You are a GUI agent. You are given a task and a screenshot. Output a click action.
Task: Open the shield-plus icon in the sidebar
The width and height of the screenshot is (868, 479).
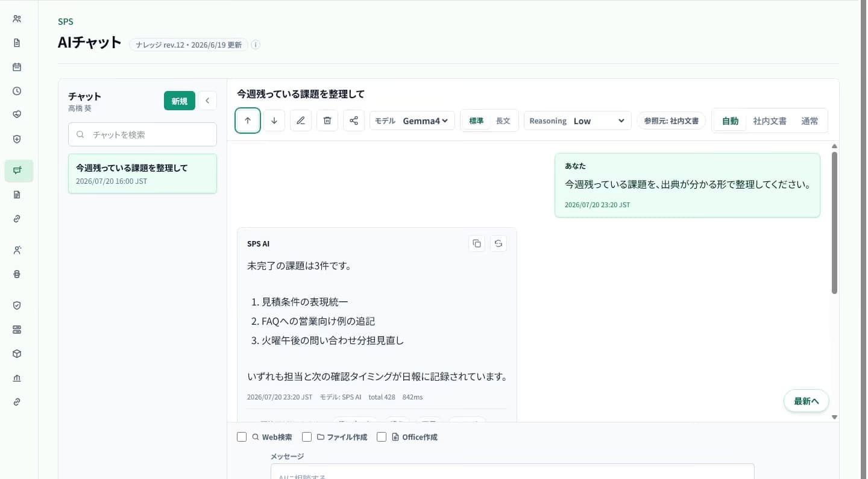point(17,139)
